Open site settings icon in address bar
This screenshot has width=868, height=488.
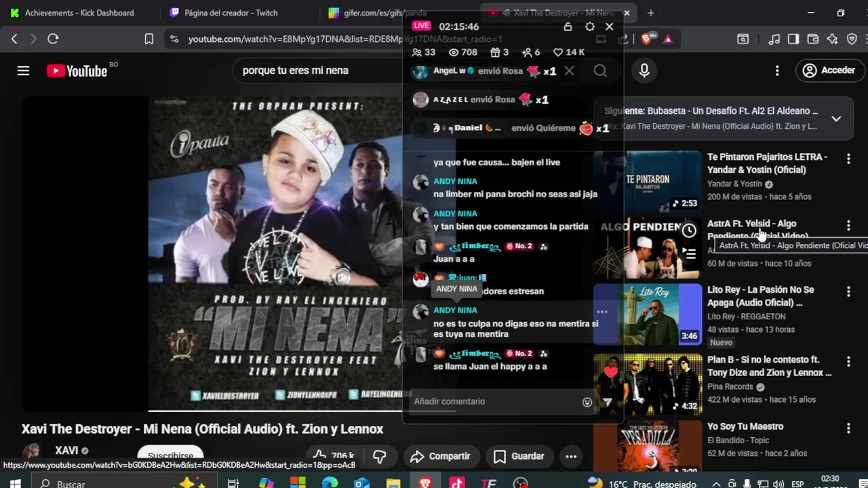click(174, 39)
